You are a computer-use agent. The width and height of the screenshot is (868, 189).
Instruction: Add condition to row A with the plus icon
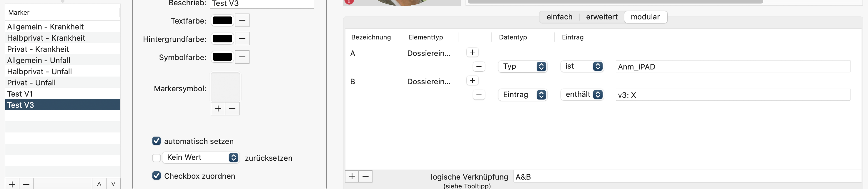pos(472,52)
